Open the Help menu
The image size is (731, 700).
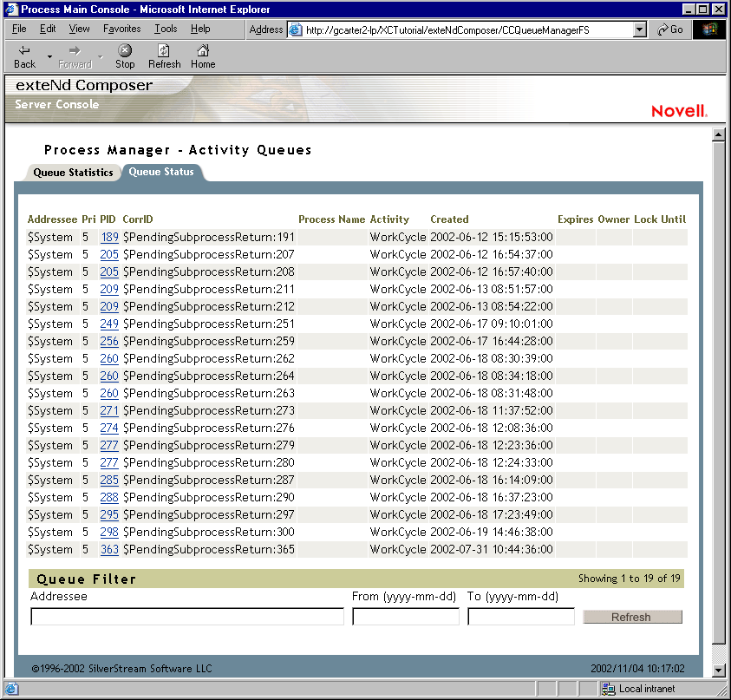click(200, 29)
